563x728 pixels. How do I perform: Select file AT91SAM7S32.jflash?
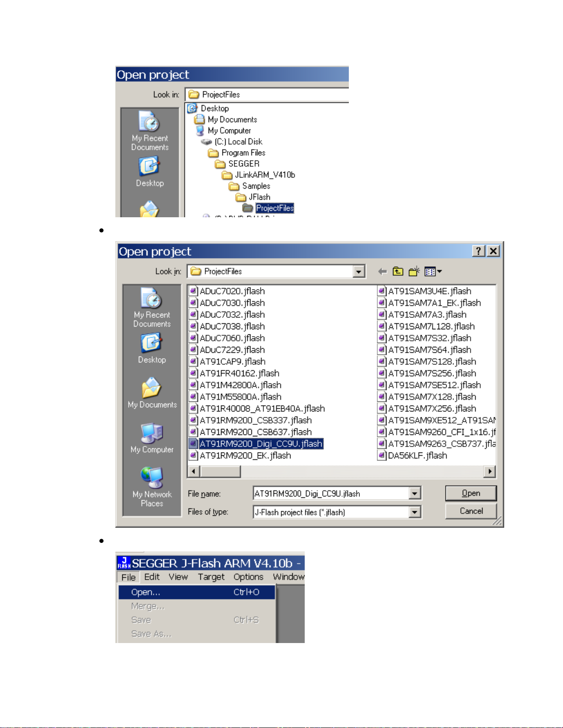click(425, 338)
